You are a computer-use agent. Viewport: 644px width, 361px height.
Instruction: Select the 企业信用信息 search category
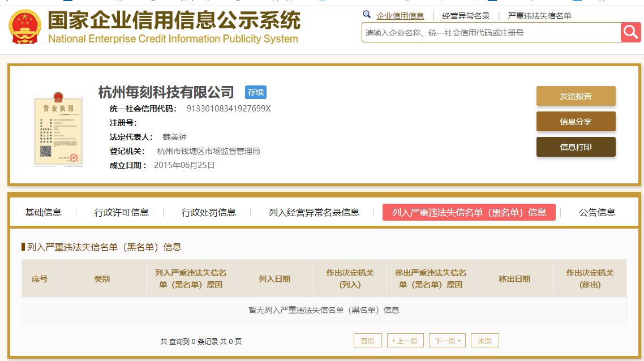coord(400,16)
